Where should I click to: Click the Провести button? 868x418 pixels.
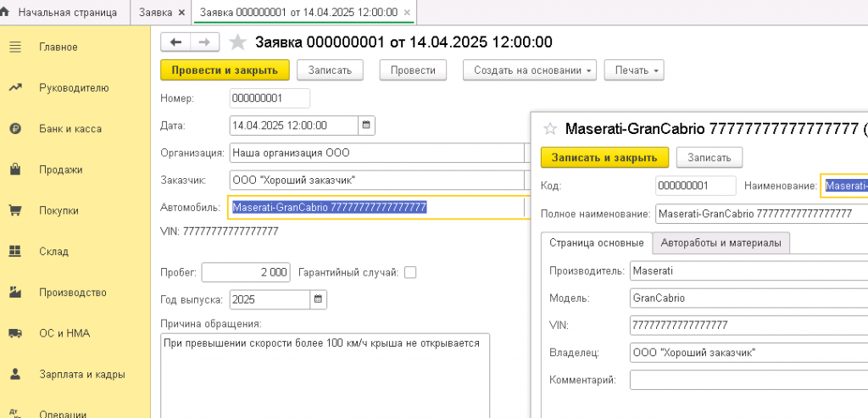(x=413, y=70)
